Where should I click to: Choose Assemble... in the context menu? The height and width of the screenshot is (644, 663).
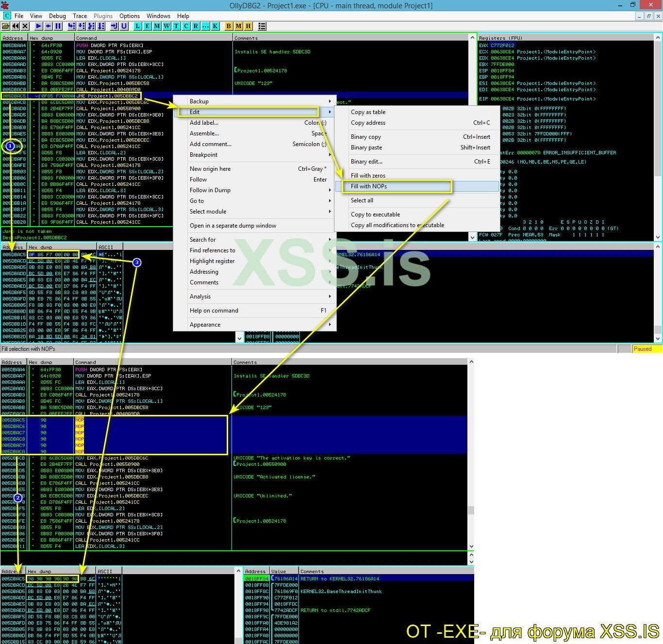tap(255, 133)
